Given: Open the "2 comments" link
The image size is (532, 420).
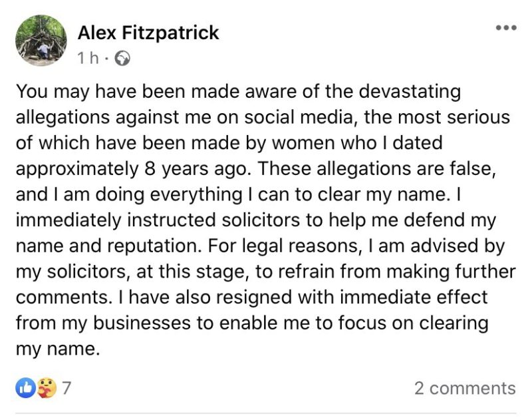Looking at the screenshot, I should (464, 388).
